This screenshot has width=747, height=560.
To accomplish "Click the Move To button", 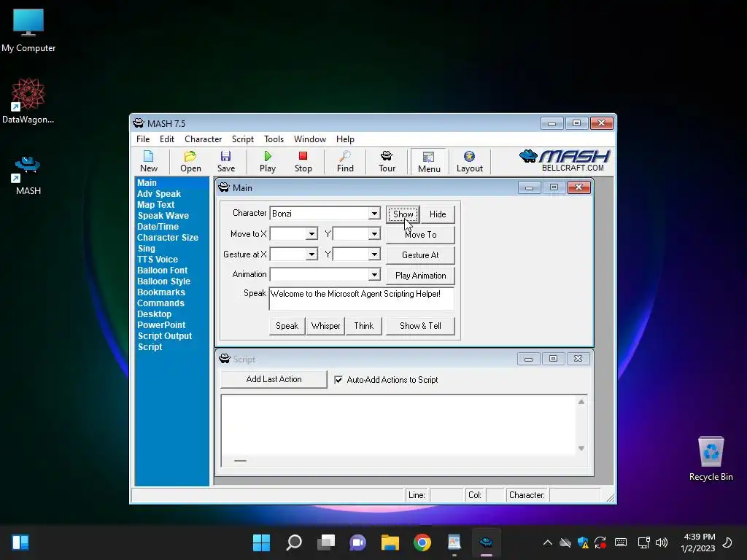I will 420,235.
